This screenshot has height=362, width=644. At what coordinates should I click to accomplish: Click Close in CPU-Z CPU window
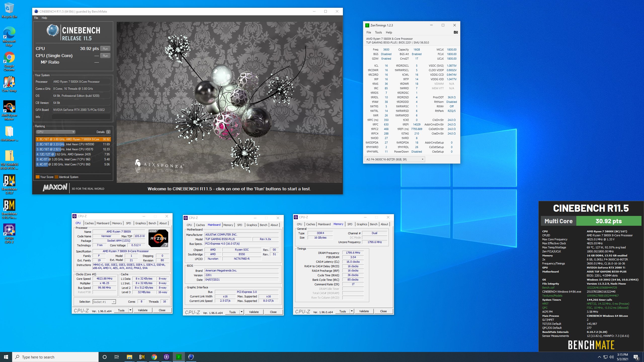(162, 310)
